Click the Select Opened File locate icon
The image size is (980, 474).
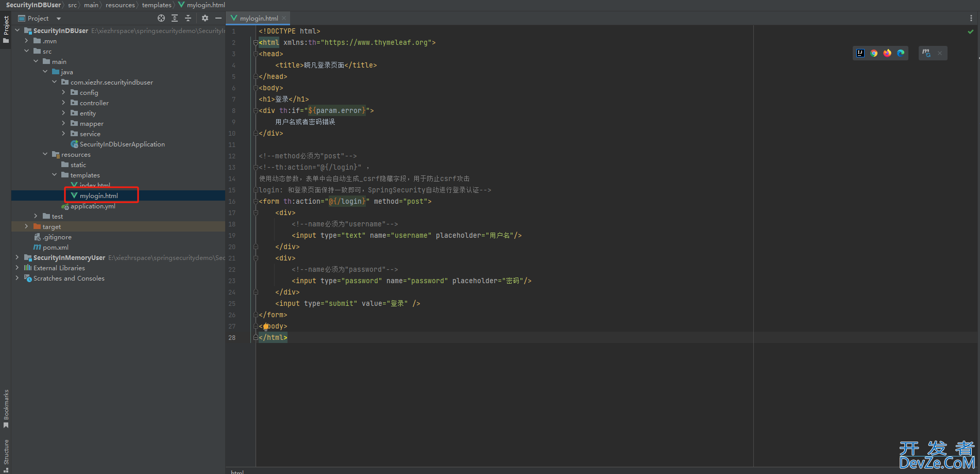pyautogui.click(x=161, y=18)
